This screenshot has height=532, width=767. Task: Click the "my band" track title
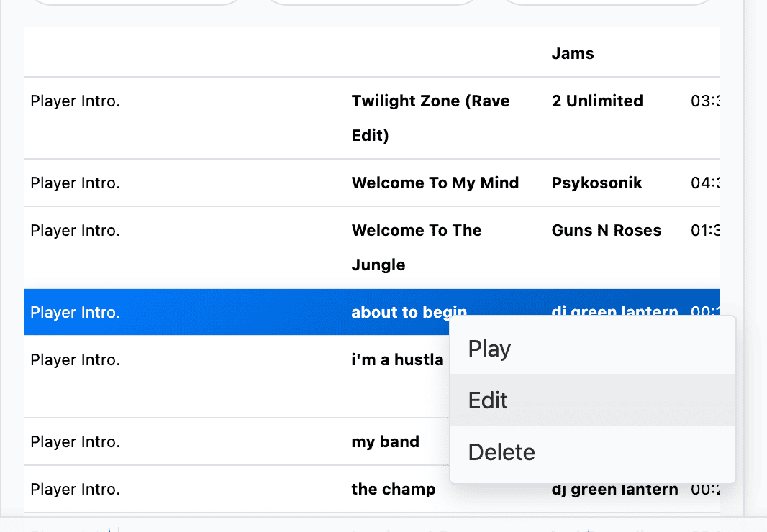385,442
